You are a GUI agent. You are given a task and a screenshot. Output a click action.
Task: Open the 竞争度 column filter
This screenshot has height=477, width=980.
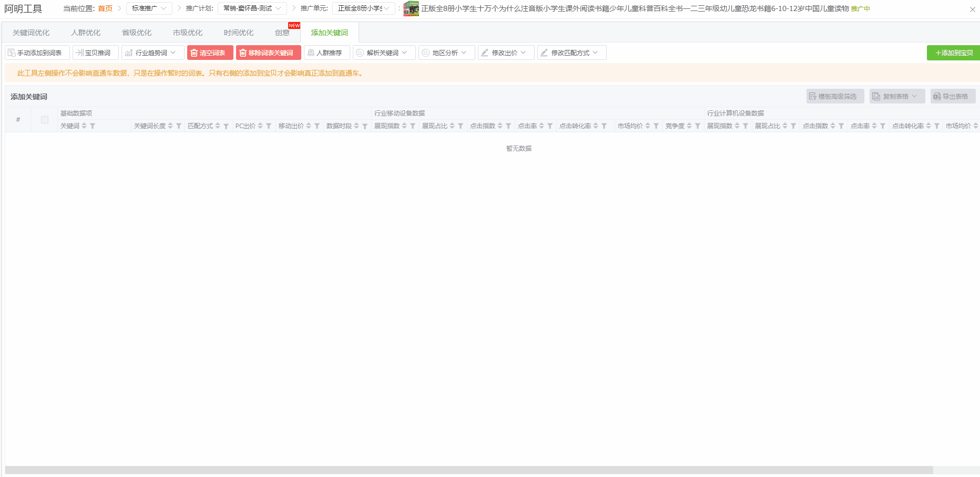tap(698, 126)
